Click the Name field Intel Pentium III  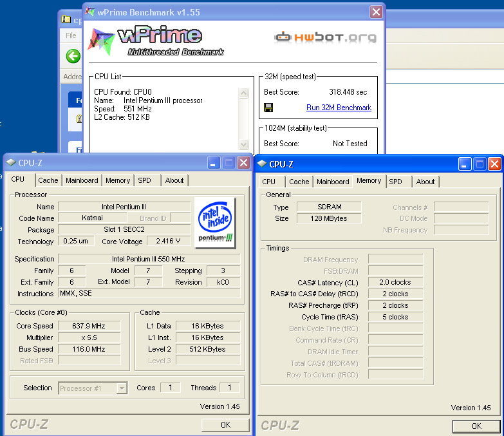tap(124, 207)
